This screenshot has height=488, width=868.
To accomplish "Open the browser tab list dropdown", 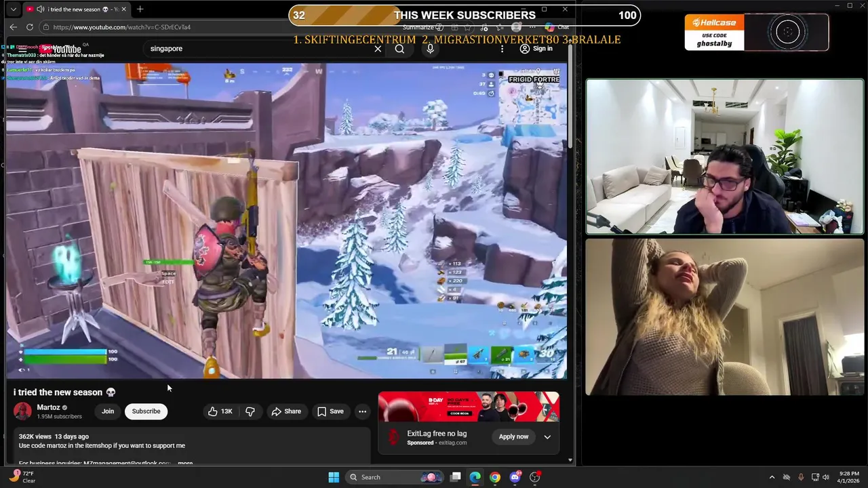I will pos(13,9).
